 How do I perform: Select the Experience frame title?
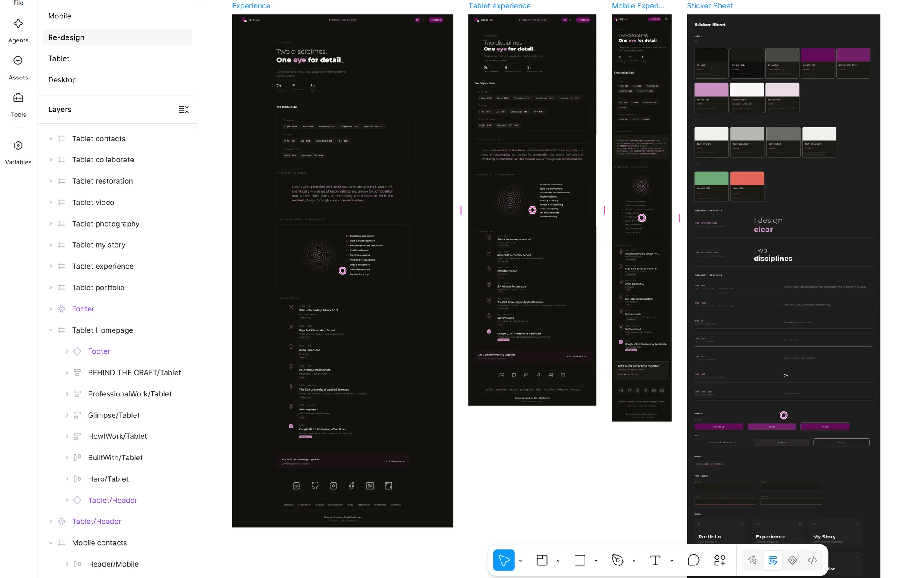251,6
